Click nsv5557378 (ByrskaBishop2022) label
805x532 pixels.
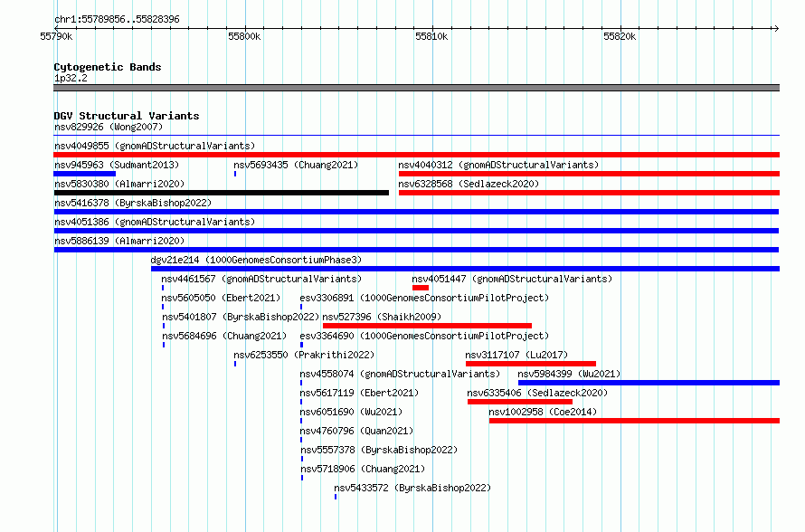click(x=379, y=450)
